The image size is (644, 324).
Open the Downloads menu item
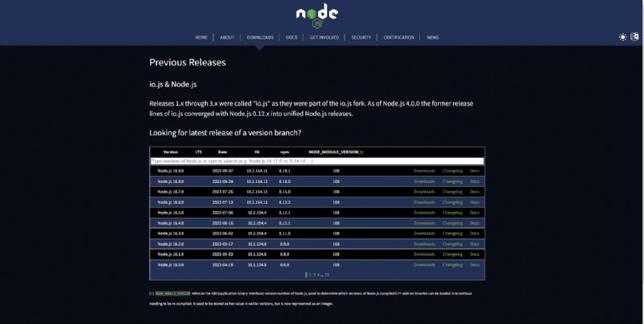point(260,37)
